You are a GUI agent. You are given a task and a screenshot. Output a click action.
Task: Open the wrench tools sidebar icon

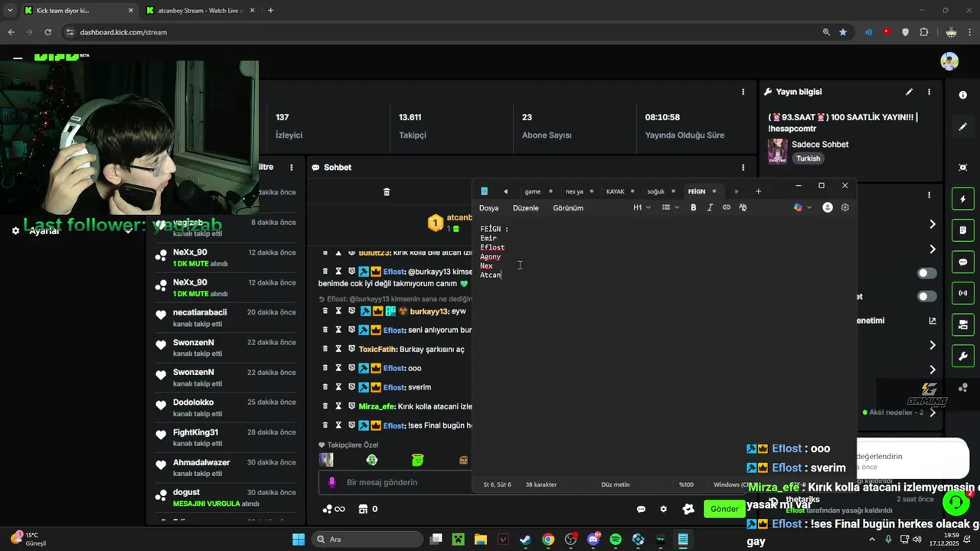click(963, 356)
